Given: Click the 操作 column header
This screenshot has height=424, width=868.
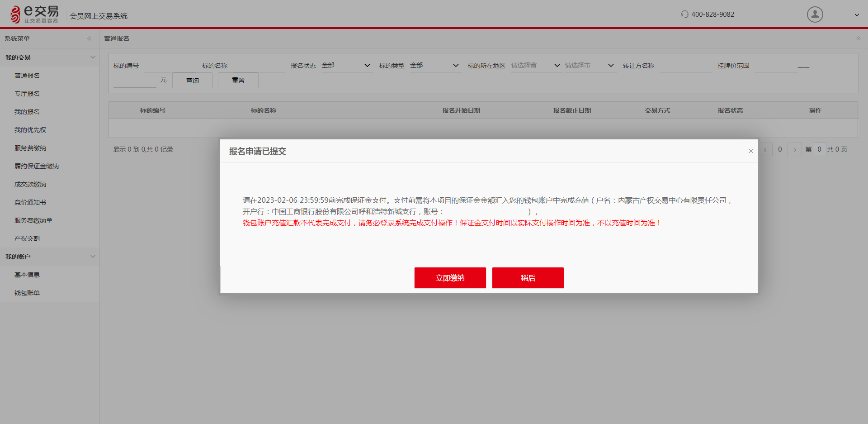Looking at the screenshot, I should 815,110.
